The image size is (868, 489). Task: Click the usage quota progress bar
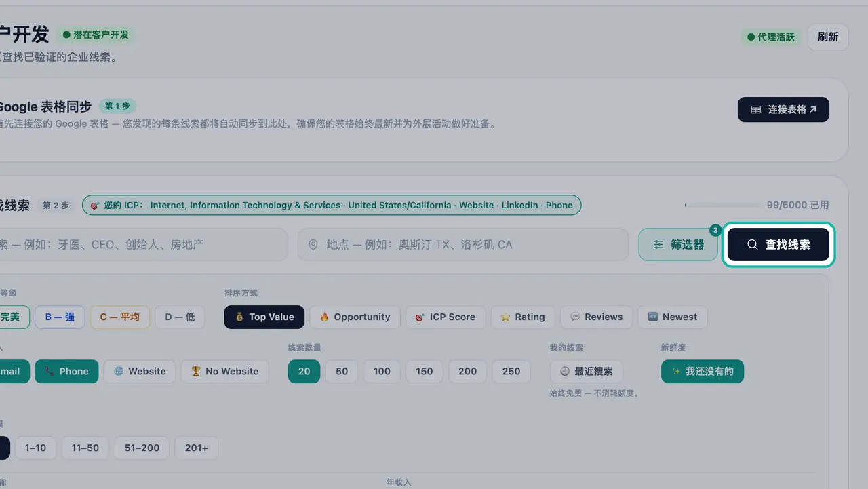click(723, 205)
